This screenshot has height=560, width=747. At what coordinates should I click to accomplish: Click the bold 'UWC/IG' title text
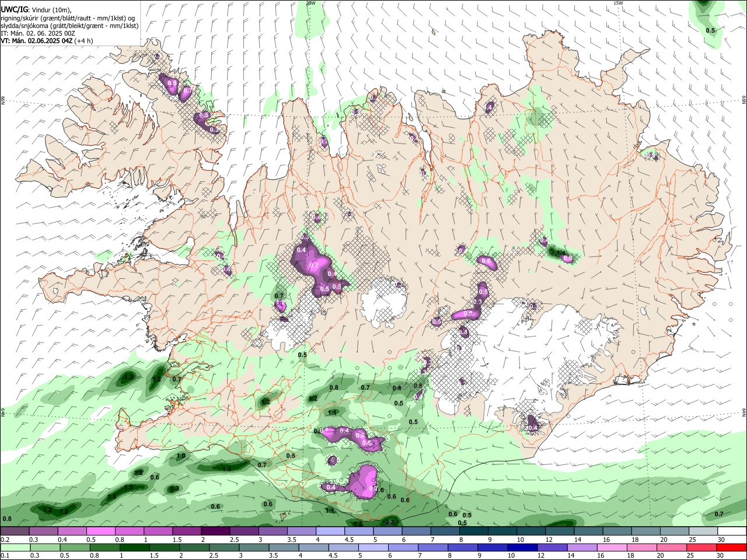(14, 10)
